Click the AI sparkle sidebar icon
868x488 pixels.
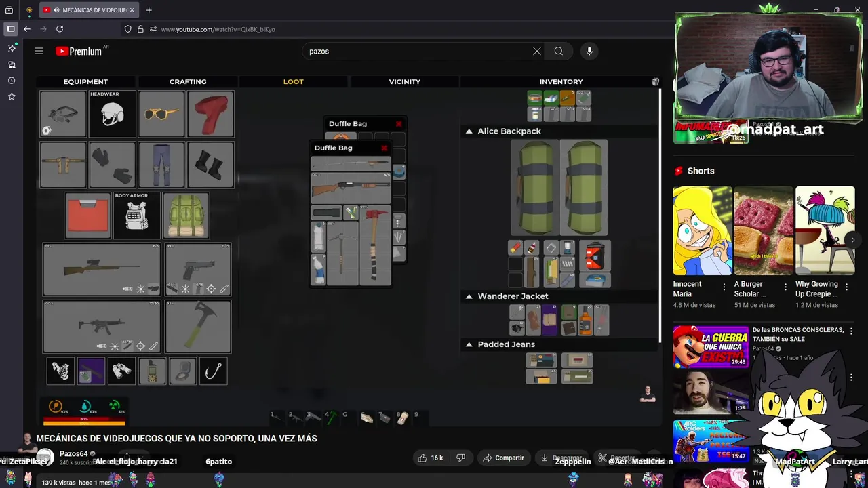(11, 48)
